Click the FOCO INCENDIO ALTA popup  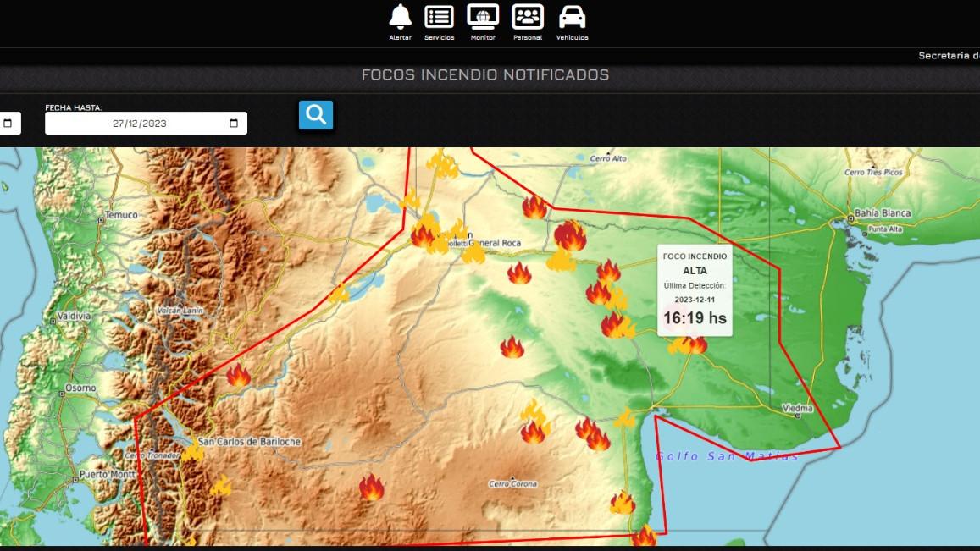[x=694, y=289]
